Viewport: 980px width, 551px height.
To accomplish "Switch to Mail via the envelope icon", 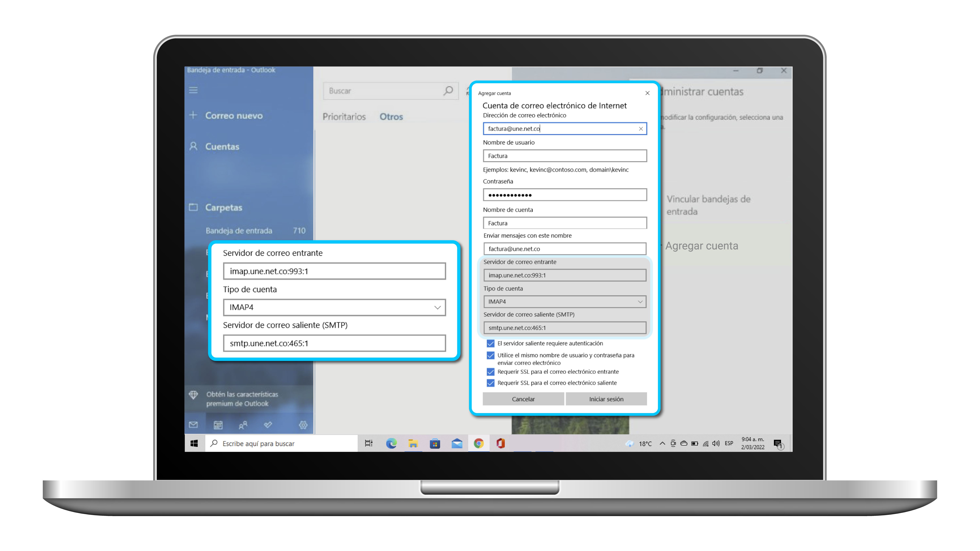I will tap(193, 424).
